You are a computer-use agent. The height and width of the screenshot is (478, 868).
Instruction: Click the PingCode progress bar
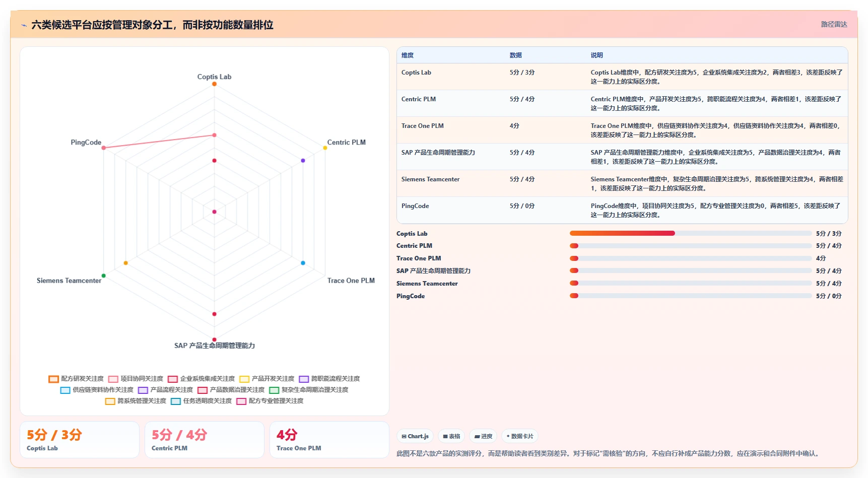pos(691,296)
